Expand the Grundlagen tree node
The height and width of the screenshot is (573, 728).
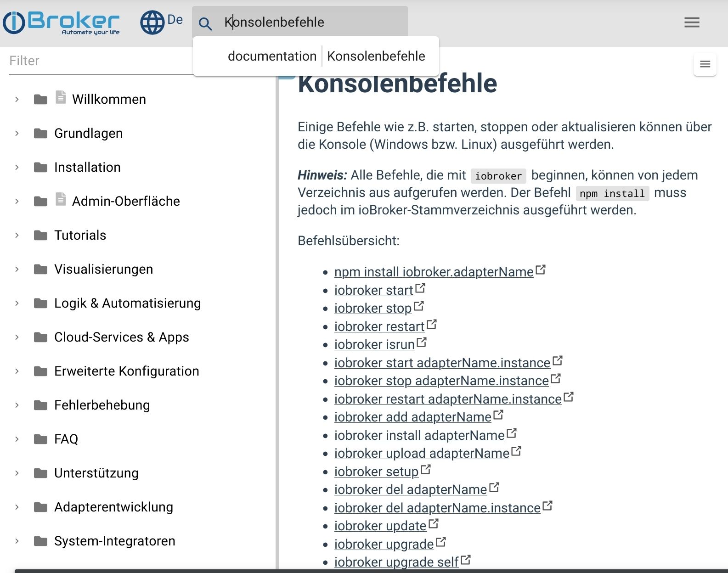coord(17,133)
